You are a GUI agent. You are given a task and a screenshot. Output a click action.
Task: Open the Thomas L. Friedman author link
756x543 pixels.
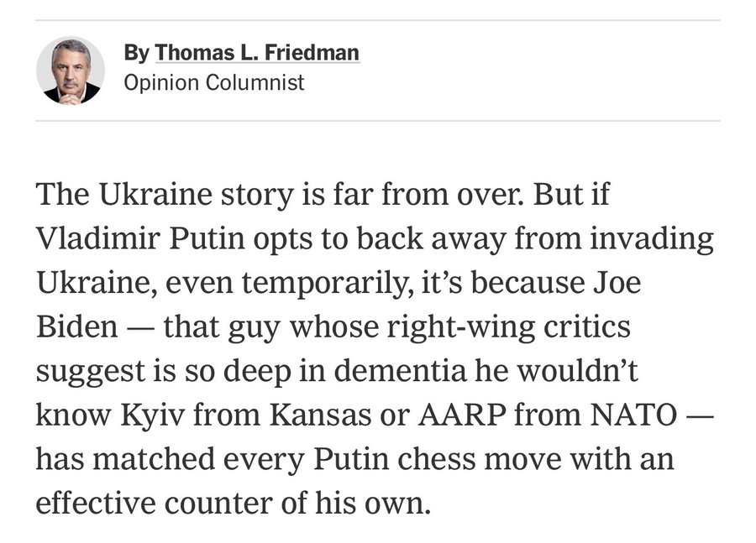pos(257,54)
